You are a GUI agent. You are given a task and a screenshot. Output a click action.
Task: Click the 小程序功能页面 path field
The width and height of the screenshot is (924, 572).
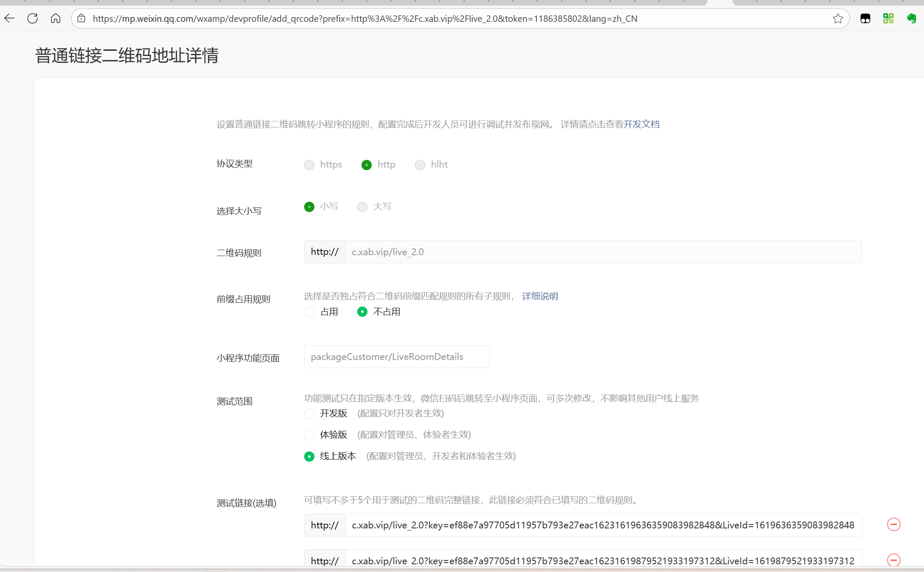point(396,357)
